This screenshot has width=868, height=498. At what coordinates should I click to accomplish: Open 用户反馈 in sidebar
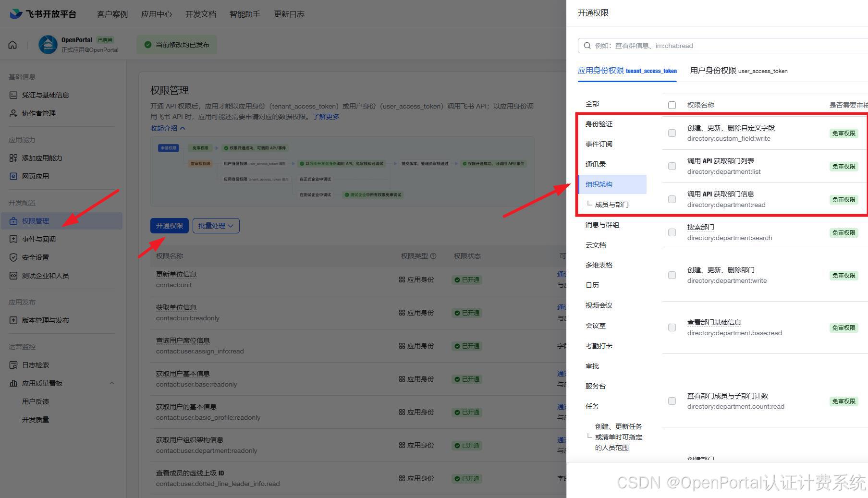pos(36,401)
